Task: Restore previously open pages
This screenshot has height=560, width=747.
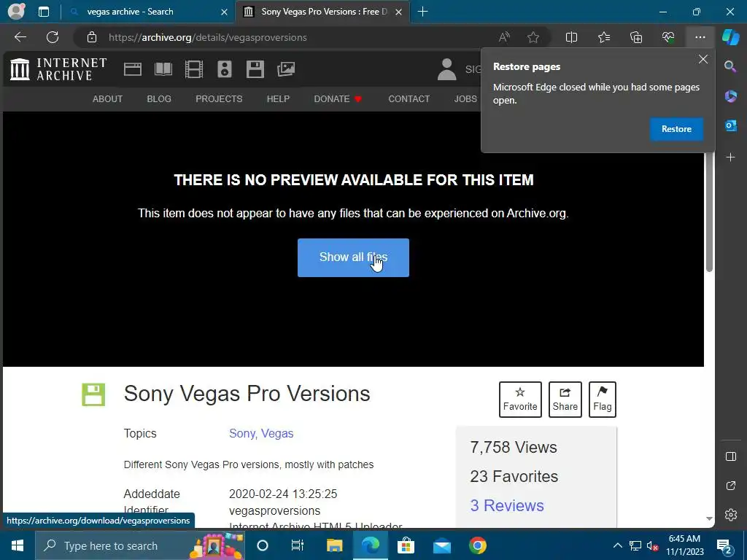Action: tap(676, 129)
